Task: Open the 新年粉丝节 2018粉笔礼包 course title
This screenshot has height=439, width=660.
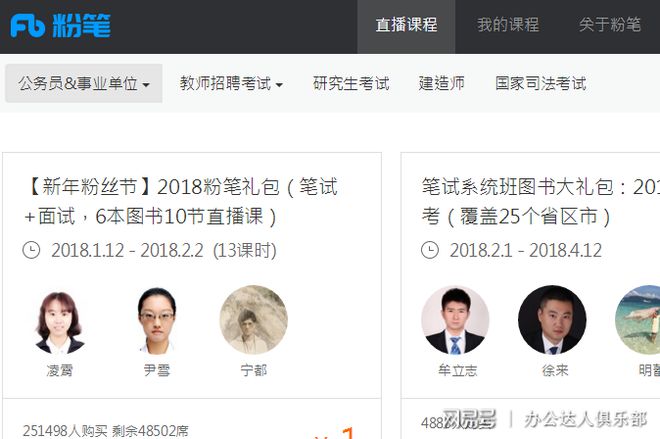Action: click(x=181, y=202)
